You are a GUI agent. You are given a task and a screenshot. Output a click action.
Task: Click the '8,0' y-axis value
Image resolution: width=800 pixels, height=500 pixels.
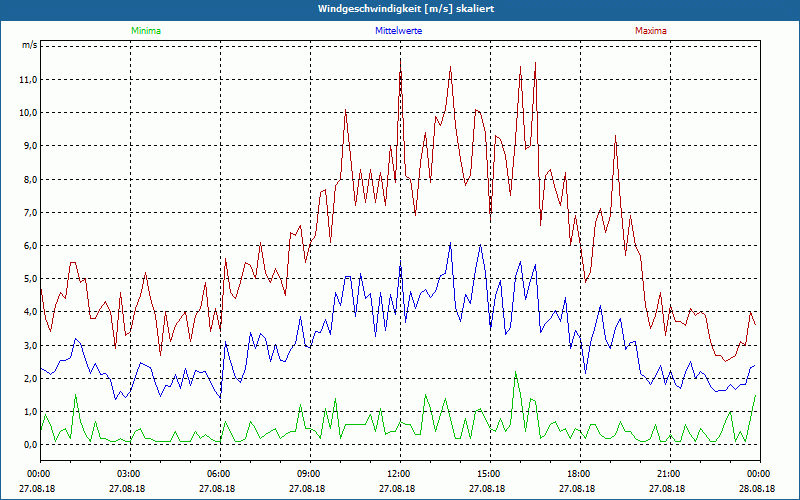[30, 180]
